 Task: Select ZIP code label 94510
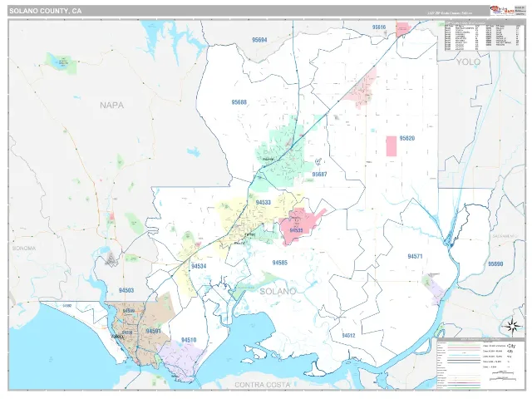tap(189, 340)
